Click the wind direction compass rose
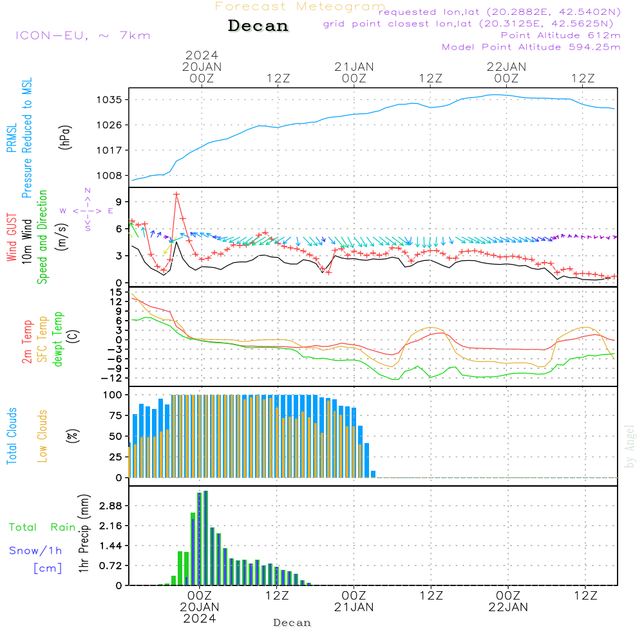The image size is (644, 644). click(x=87, y=210)
